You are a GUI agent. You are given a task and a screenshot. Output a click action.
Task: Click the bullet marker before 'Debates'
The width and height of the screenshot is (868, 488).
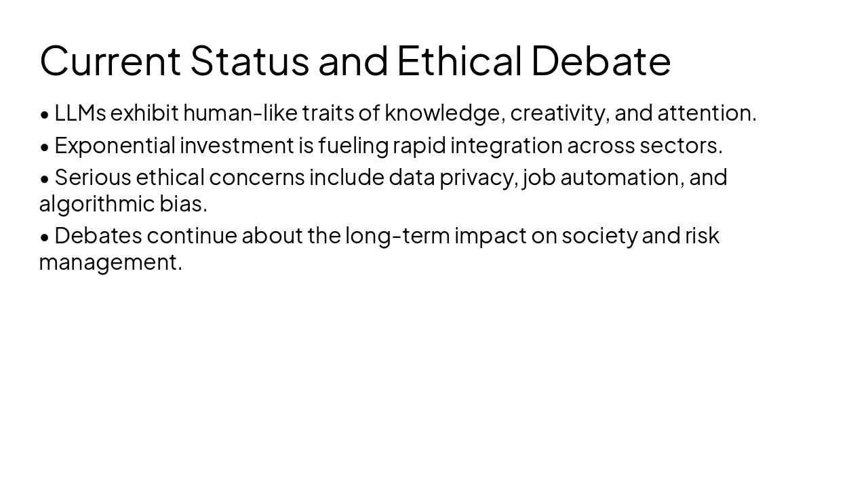click(45, 237)
